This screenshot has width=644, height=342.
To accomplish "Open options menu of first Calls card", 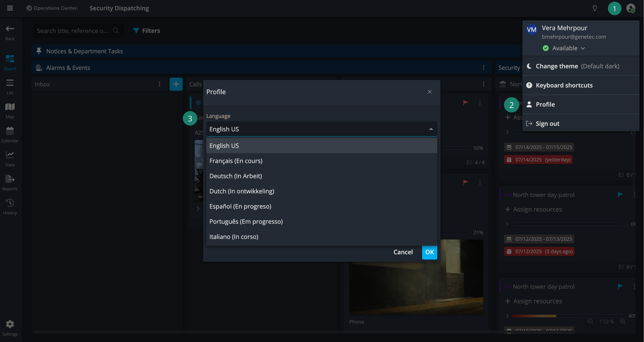I will click(480, 103).
